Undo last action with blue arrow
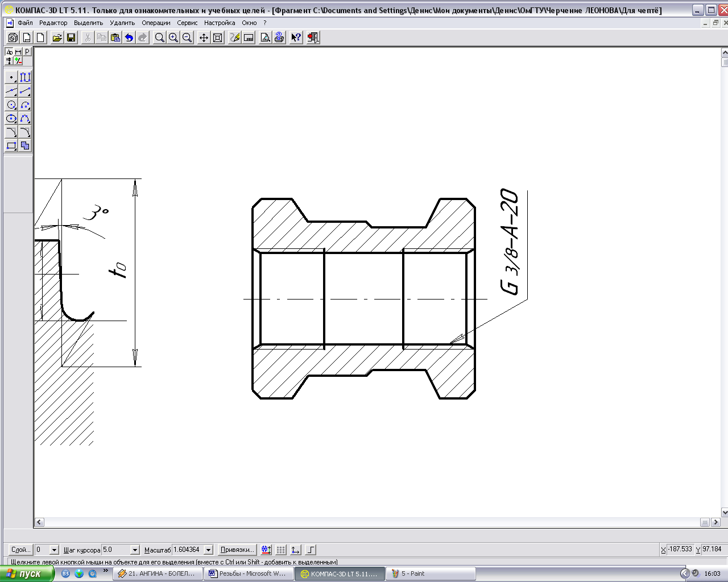 [x=129, y=38]
